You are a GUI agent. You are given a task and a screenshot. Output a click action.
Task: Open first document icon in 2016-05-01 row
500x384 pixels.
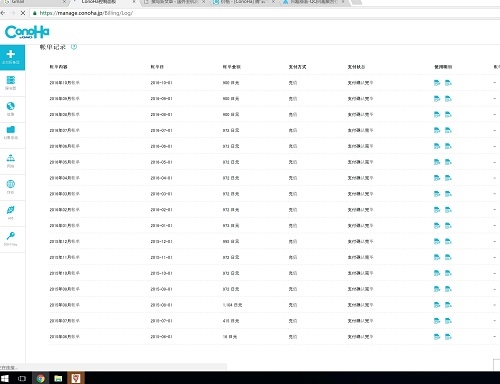tap(437, 162)
